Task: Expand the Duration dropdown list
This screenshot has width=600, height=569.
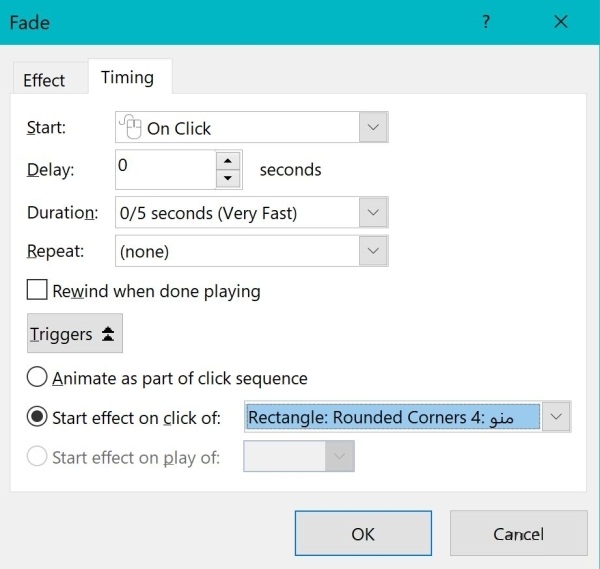Action: [373, 212]
